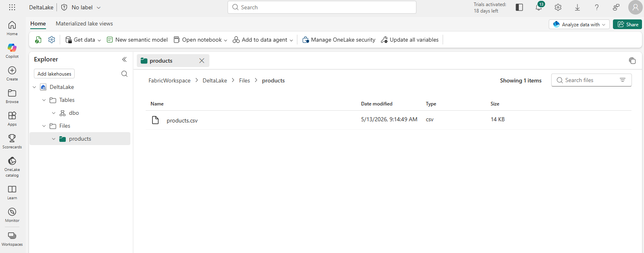Open Analyze data with dropdown

(579, 24)
